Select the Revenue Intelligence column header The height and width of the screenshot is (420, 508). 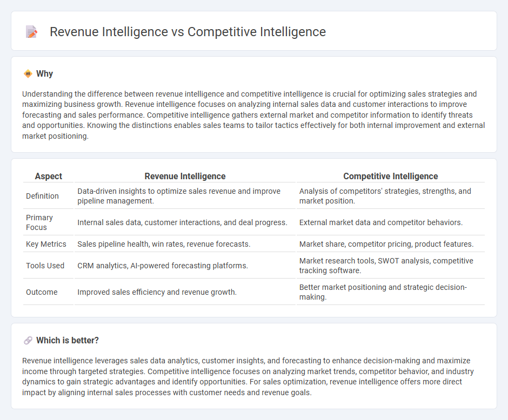pos(185,176)
